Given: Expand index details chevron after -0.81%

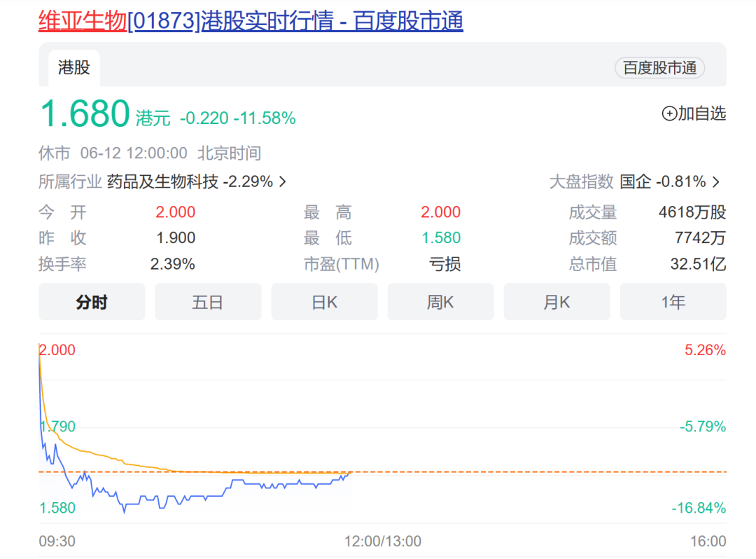Looking at the screenshot, I should pos(716,182).
